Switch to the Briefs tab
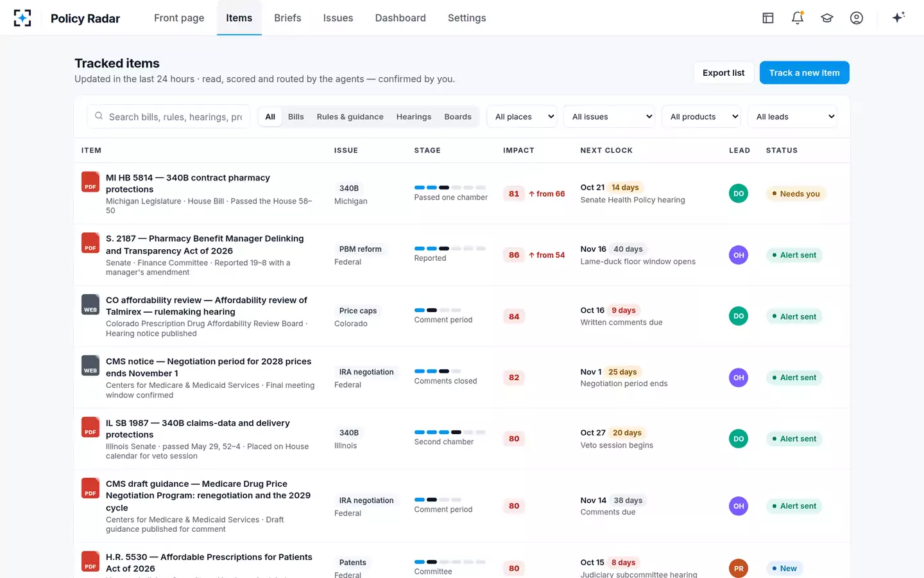 point(287,18)
